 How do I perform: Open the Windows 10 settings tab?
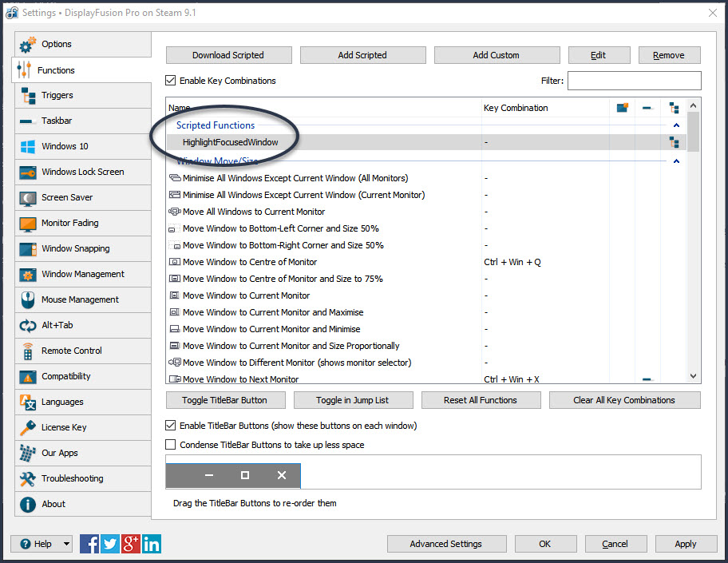coord(83,146)
